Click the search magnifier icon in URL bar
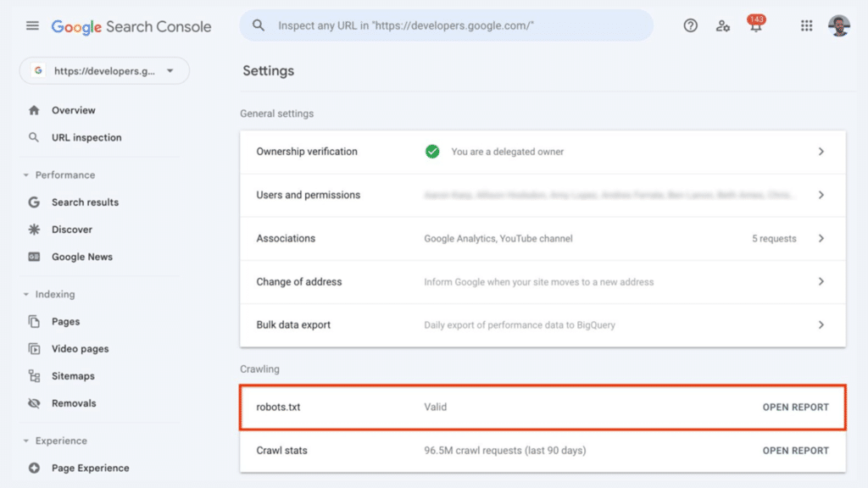The width and height of the screenshot is (868, 488). [x=258, y=25]
